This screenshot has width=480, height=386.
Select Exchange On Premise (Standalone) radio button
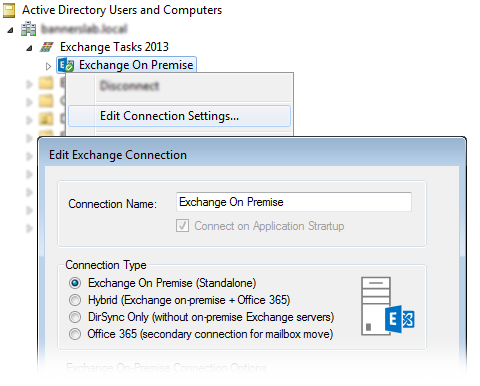75,283
